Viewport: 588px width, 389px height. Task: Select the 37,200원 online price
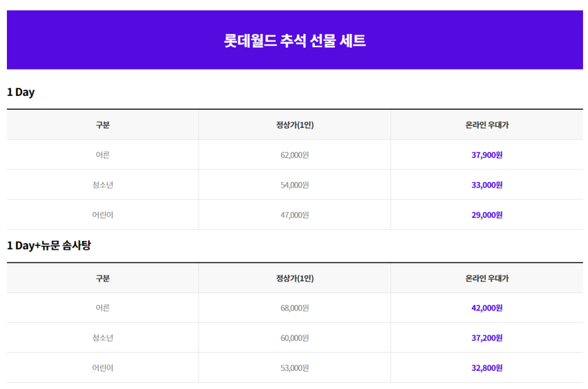(x=487, y=338)
